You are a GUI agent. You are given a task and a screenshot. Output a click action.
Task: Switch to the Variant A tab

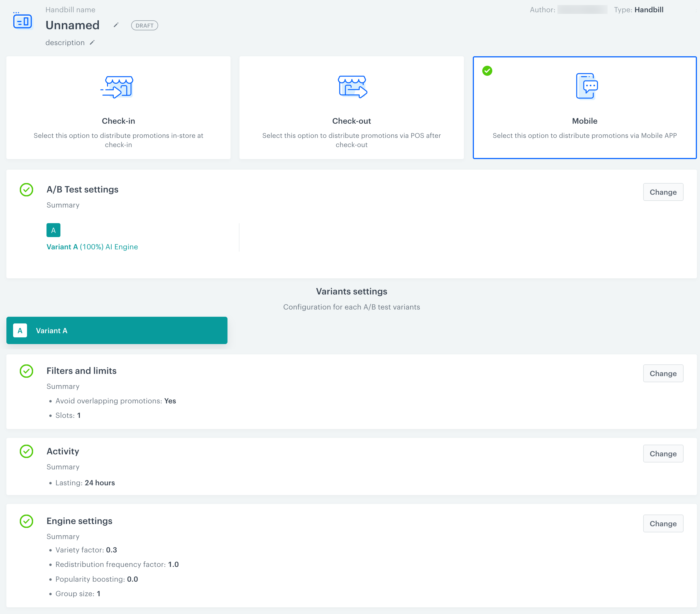pos(117,330)
